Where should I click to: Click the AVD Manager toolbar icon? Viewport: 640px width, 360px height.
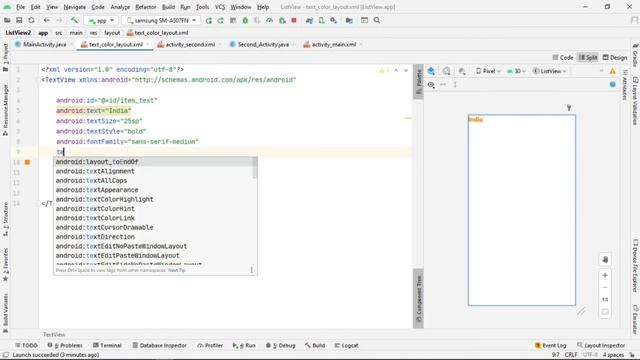(322, 20)
